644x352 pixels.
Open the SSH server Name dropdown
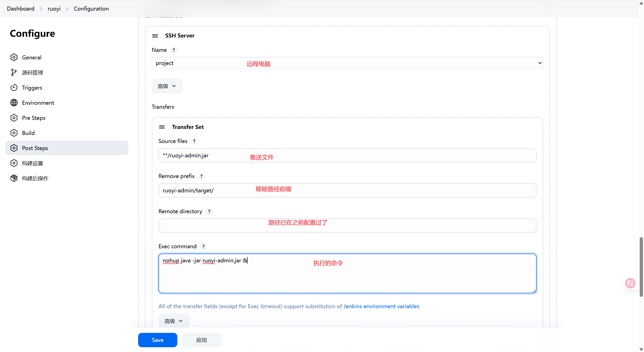coord(347,63)
